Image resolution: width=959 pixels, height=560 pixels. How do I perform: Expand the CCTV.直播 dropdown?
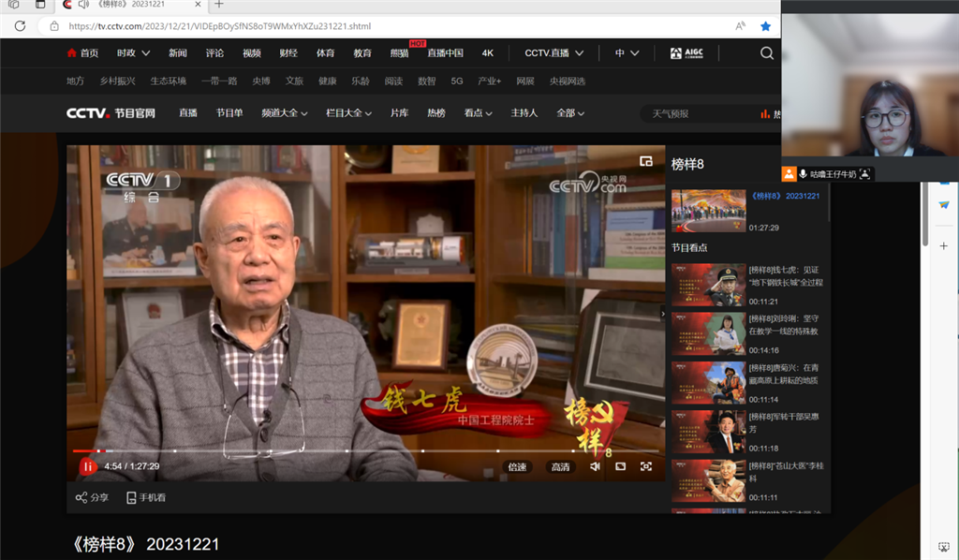(x=554, y=53)
